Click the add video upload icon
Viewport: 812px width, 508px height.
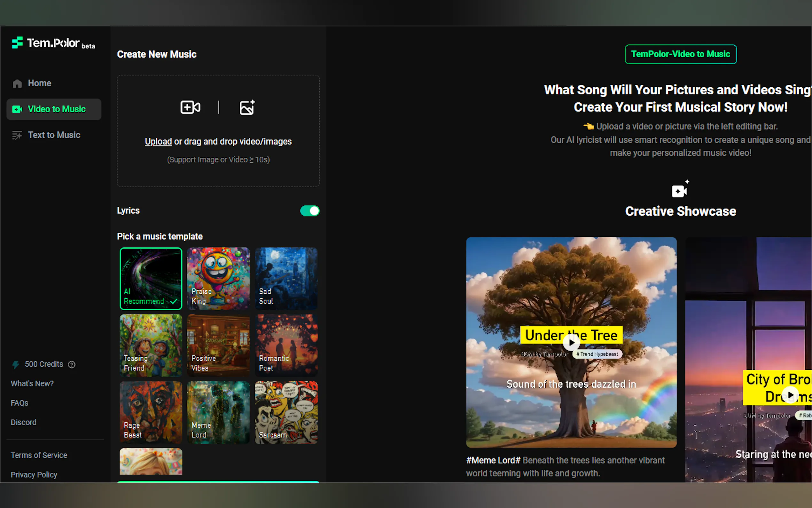click(190, 107)
